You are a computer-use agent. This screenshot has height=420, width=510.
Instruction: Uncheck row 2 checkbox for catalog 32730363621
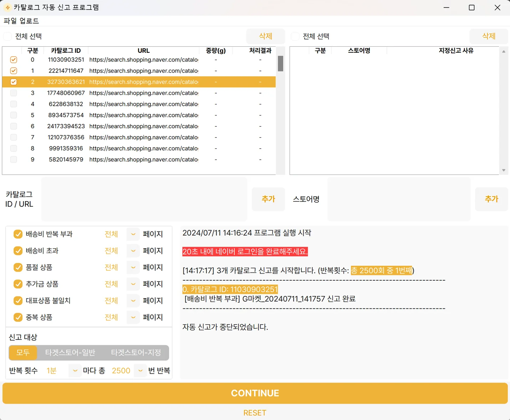click(x=14, y=82)
